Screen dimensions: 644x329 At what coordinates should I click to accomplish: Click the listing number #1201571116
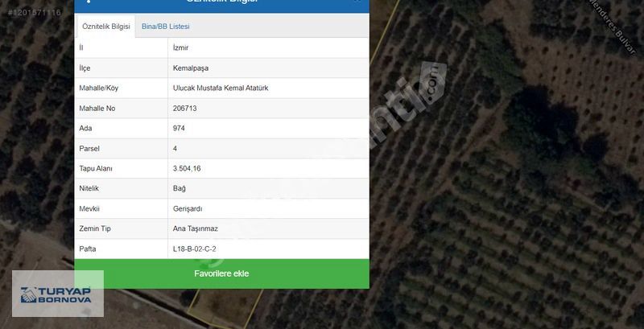tap(34, 13)
